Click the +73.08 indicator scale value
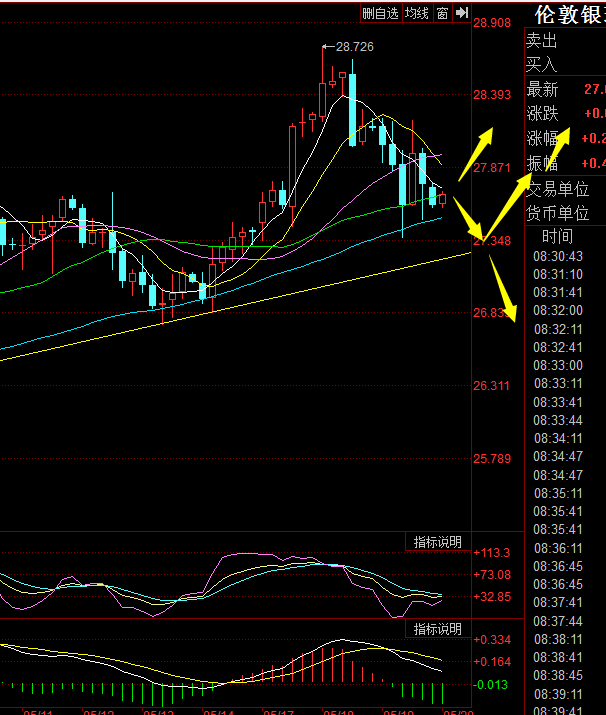Screen dimensions: 606x715 click(x=492, y=575)
